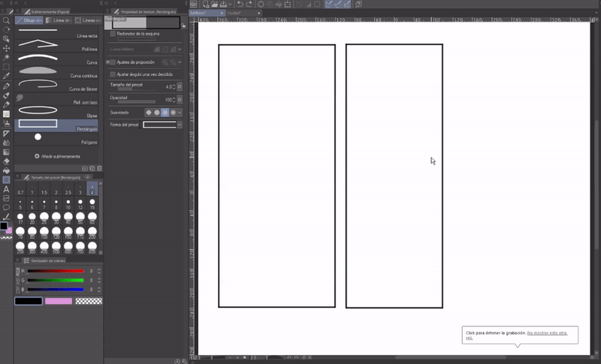Enable Redondez de la esquina checkbox

[x=113, y=34]
